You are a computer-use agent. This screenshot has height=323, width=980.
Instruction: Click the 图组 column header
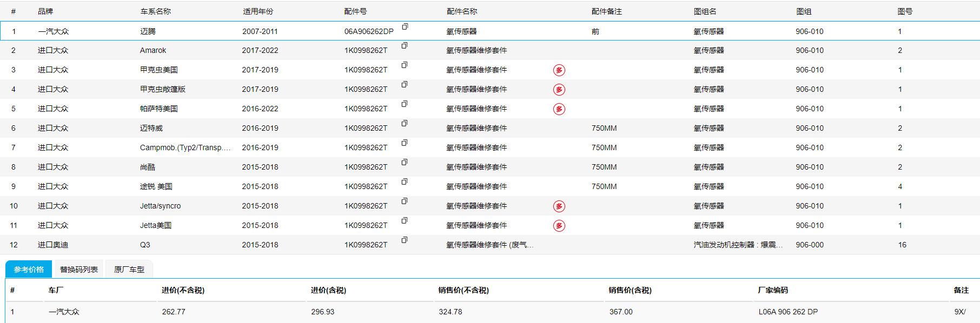point(804,11)
